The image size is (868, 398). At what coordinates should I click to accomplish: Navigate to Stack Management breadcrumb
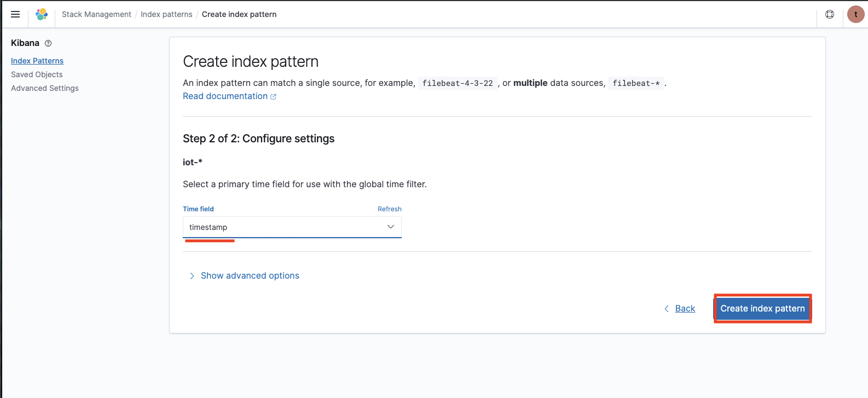(96, 14)
